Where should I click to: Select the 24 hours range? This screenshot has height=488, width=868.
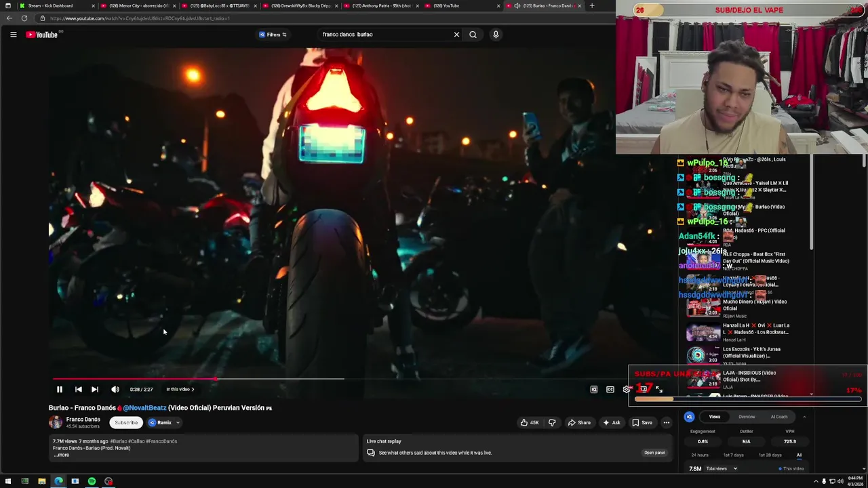(700, 455)
